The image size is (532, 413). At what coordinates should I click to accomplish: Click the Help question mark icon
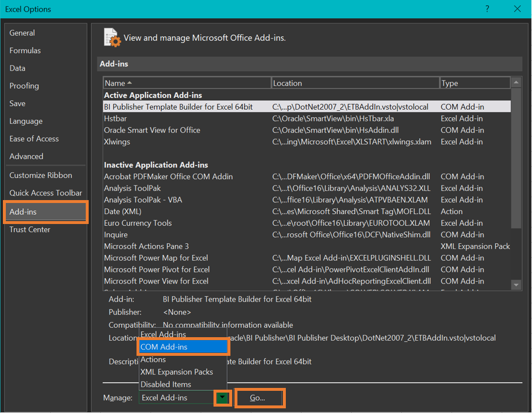click(487, 9)
